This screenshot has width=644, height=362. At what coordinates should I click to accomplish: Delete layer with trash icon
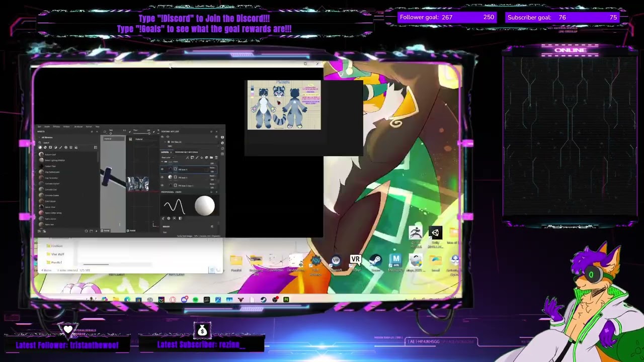(216, 157)
